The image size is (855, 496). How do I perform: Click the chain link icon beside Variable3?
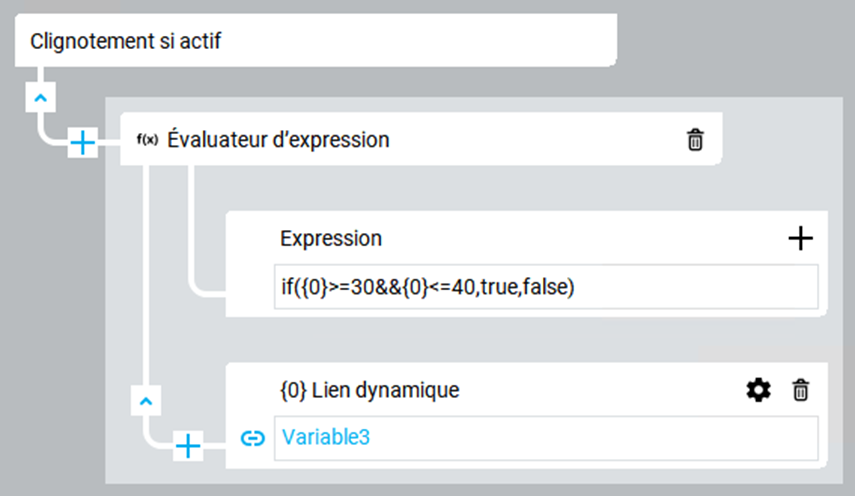click(x=252, y=438)
